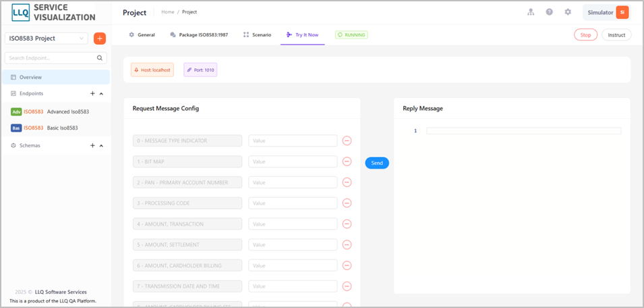The width and height of the screenshot is (644, 308).
Task: Open the settings gear icon in header
Action: [x=568, y=12]
